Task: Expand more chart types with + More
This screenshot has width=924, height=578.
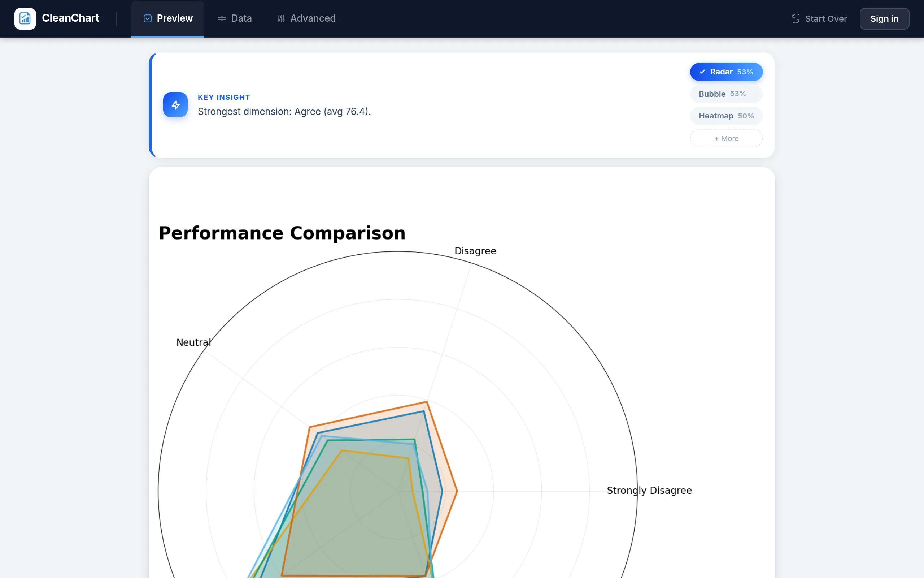Action: [x=726, y=138]
